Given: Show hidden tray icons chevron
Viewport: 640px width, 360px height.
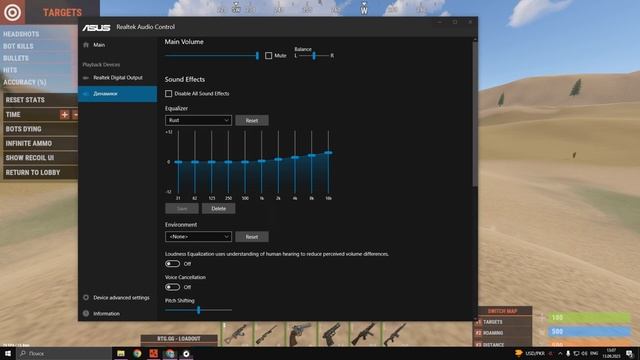Looking at the screenshot, I should tap(560, 353).
